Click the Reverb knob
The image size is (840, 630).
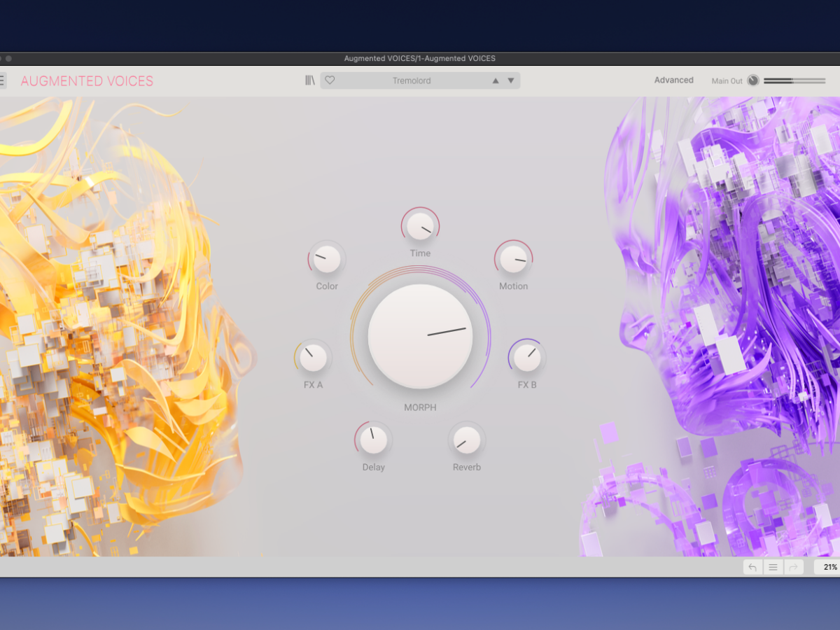click(x=467, y=440)
